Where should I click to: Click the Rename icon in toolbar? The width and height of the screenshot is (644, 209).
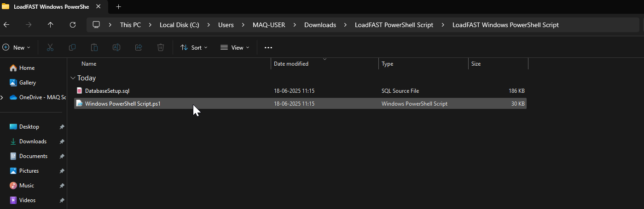point(116,47)
